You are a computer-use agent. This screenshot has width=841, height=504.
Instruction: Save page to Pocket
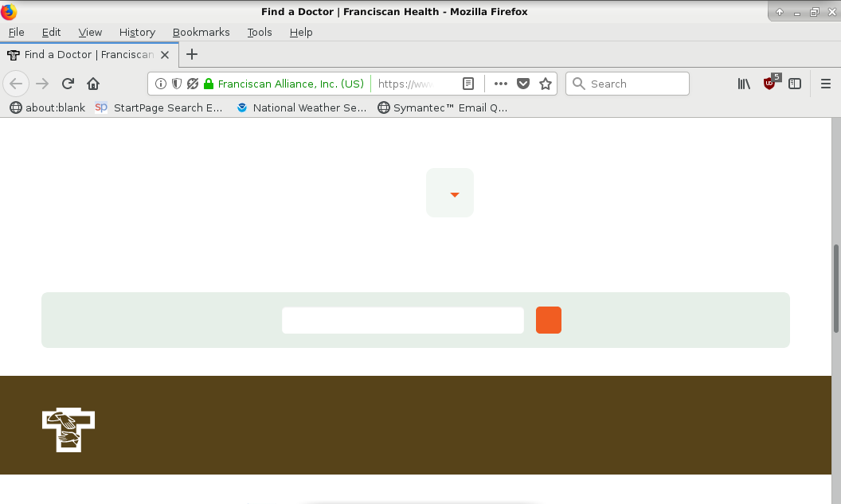click(523, 84)
